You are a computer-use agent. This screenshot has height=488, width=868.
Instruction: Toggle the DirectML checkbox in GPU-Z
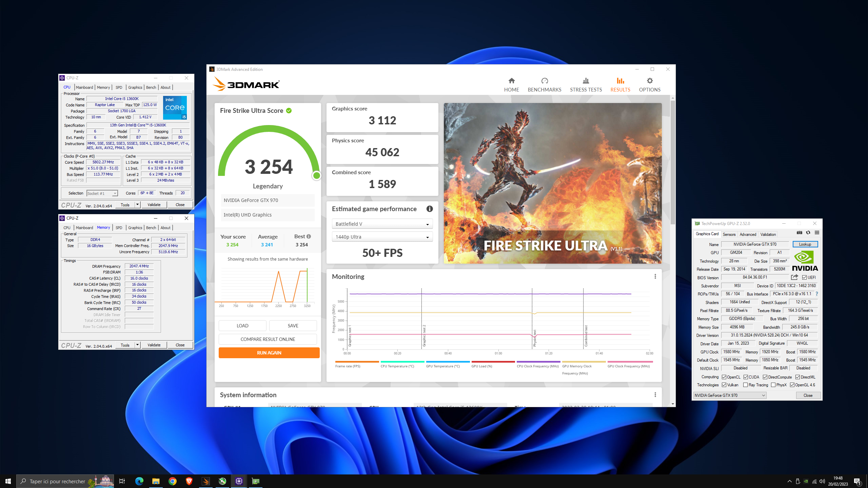tap(797, 377)
